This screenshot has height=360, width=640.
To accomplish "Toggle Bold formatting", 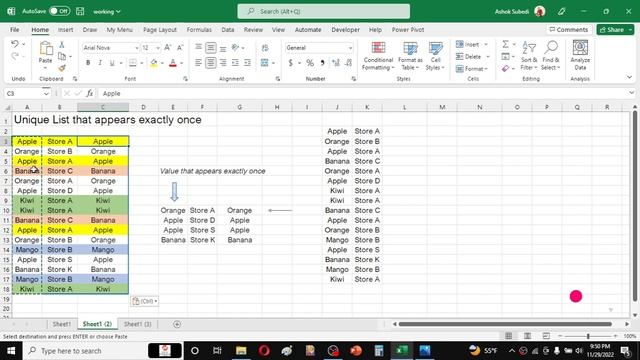I will point(88,63).
